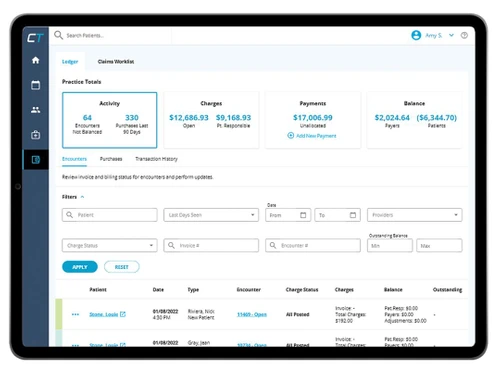Open the Patients people icon in the sidebar
Image resolution: width=500 pixels, height=375 pixels.
tap(35, 110)
